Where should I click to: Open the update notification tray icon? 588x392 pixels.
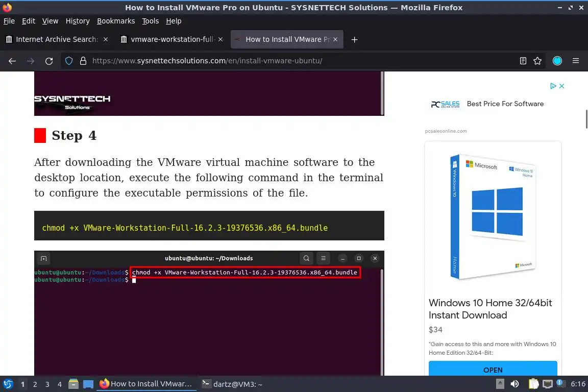point(559,383)
